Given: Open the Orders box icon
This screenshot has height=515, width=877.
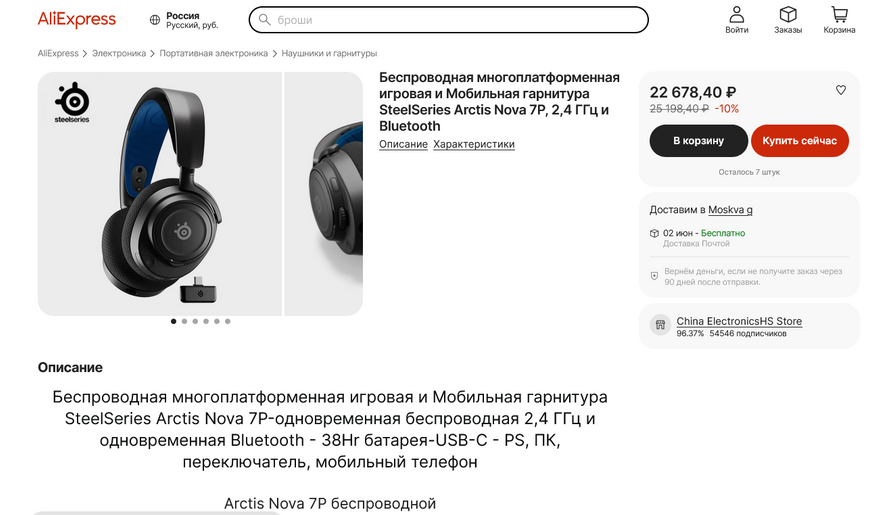Looking at the screenshot, I should (788, 15).
